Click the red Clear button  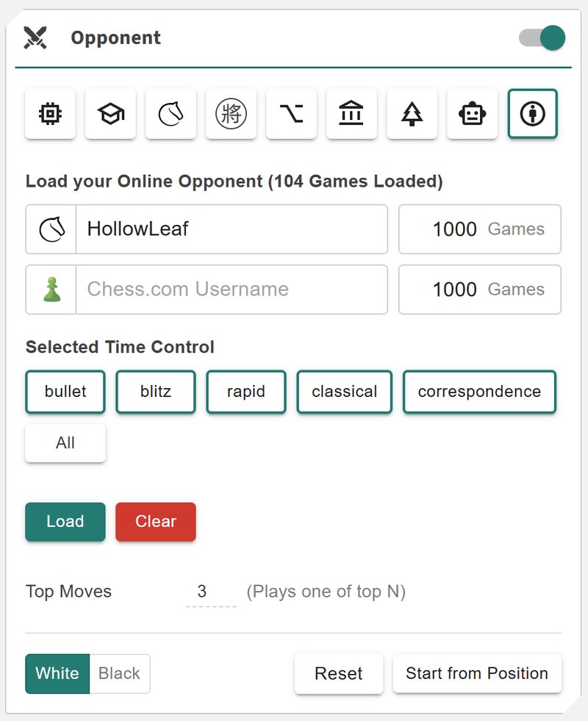(156, 522)
